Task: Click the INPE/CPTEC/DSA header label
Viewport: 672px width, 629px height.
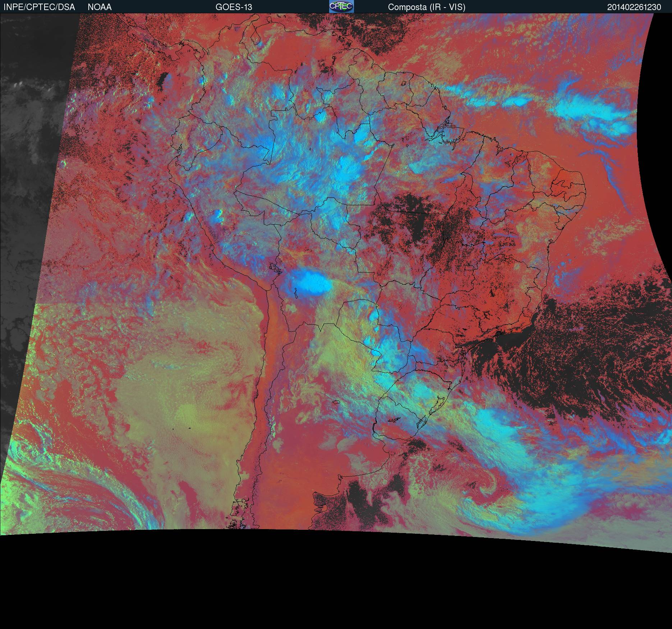Action: pyautogui.click(x=39, y=7)
